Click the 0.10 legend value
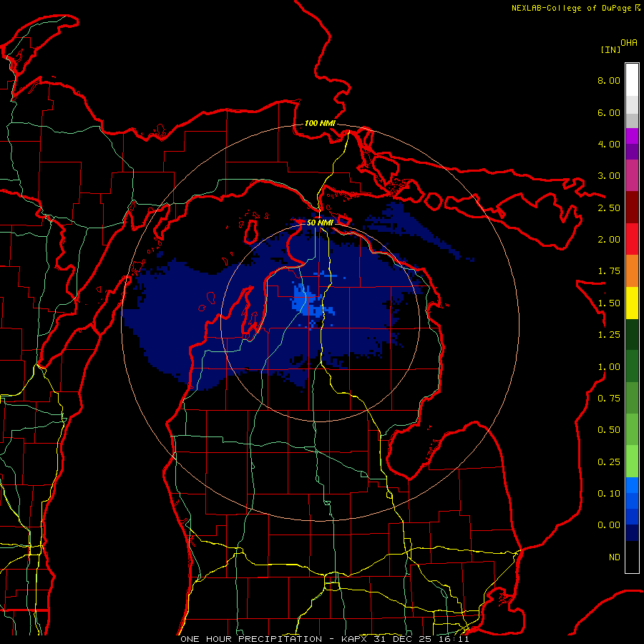Image resolution: width=644 pixels, height=644 pixels. point(609,494)
